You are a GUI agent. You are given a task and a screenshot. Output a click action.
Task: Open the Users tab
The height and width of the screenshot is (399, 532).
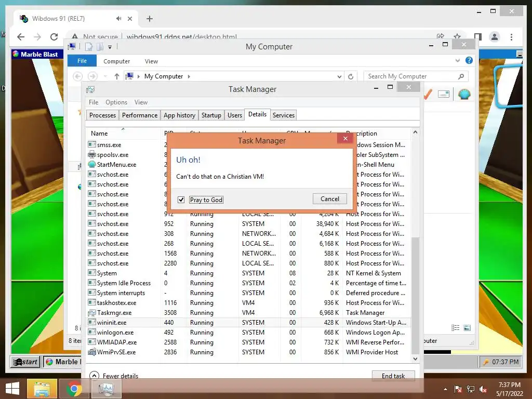pos(235,115)
